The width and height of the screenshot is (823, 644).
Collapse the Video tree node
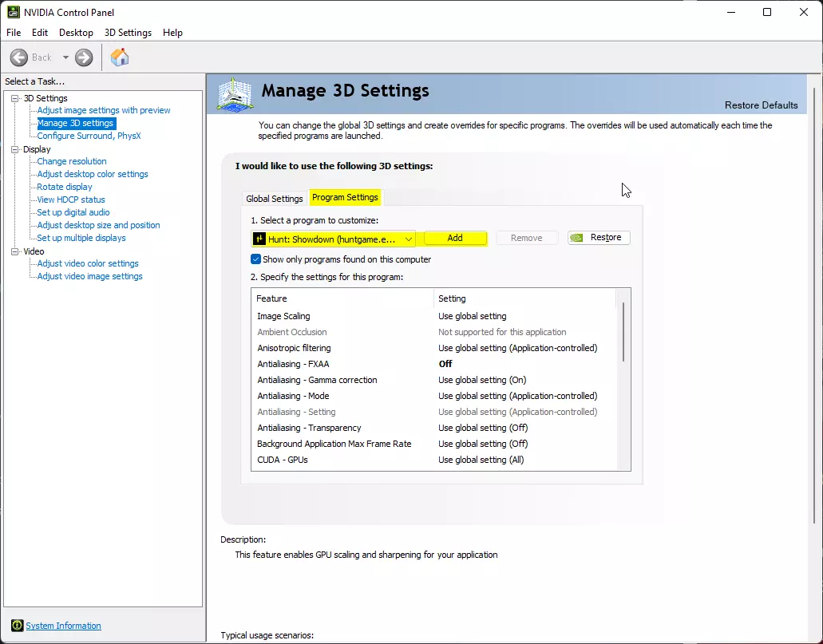[14, 251]
